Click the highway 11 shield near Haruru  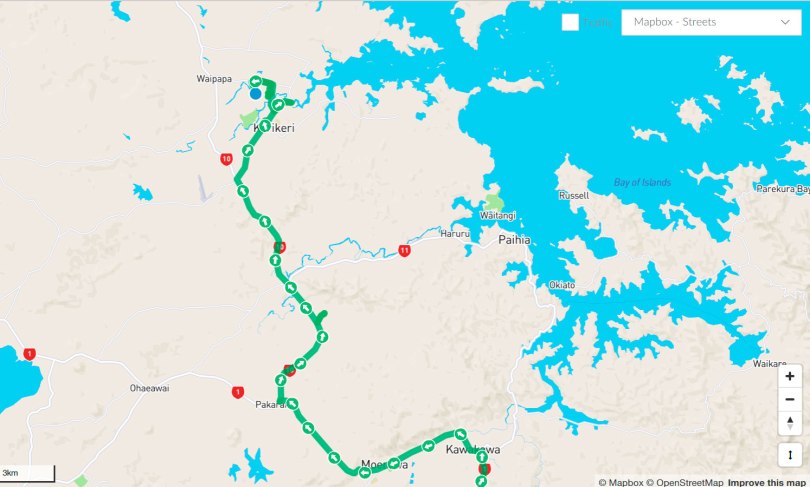coord(404,251)
